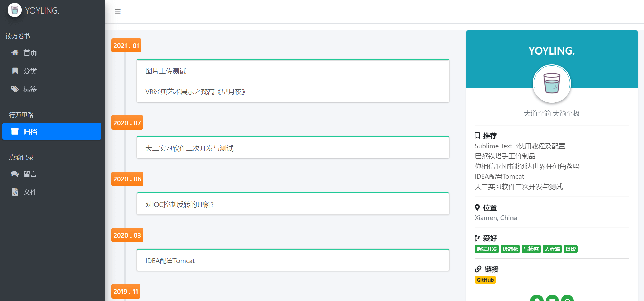Click the chain link icon next to 链接

pyautogui.click(x=478, y=269)
